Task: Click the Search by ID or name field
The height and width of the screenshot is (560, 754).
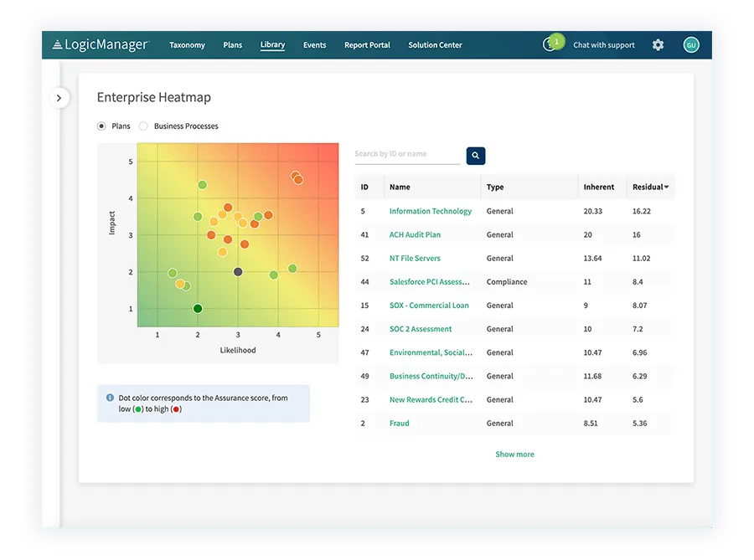Action: 407,154
